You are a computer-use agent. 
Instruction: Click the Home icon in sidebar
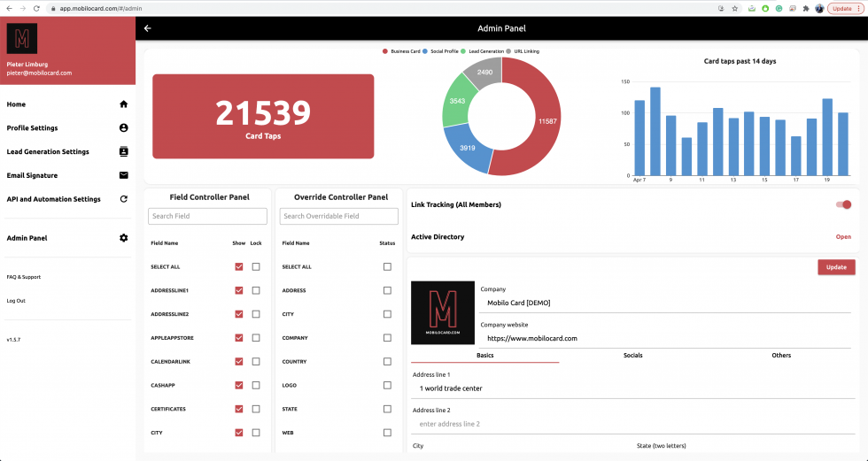pos(124,104)
